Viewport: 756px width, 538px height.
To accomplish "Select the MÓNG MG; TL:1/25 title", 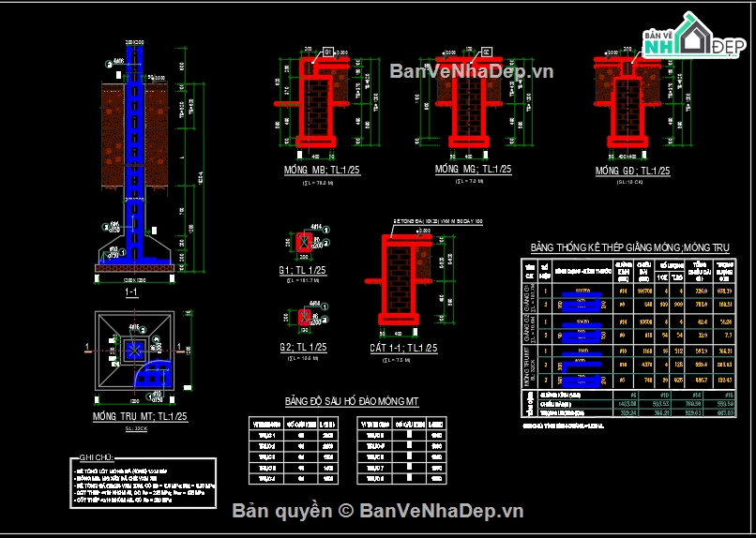I will (474, 170).
